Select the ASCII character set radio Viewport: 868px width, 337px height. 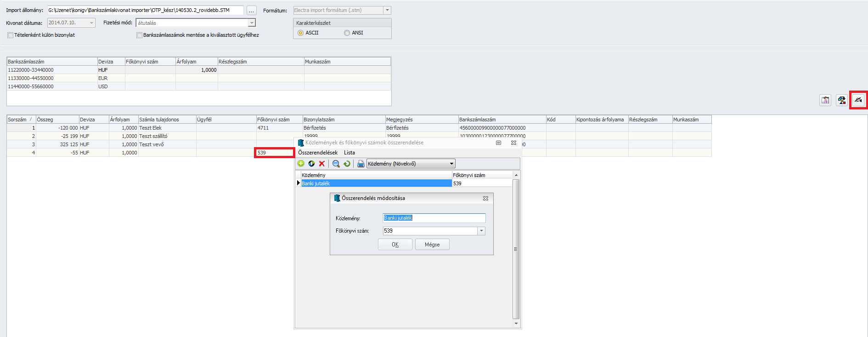pyautogui.click(x=300, y=33)
